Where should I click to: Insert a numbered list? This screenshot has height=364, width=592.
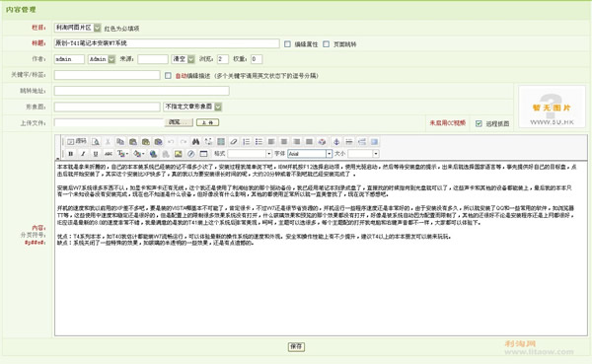tap(246, 142)
